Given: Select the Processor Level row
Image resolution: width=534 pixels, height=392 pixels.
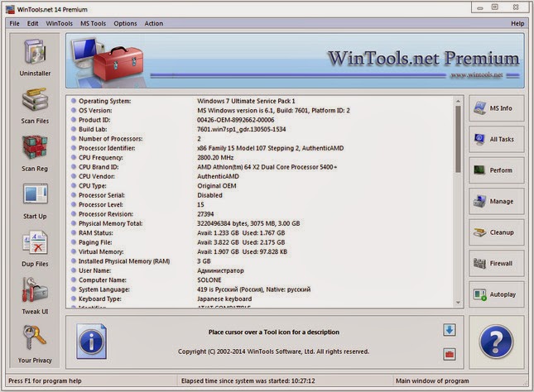Looking at the screenshot, I should pyautogui.click(x=262, y=204).
